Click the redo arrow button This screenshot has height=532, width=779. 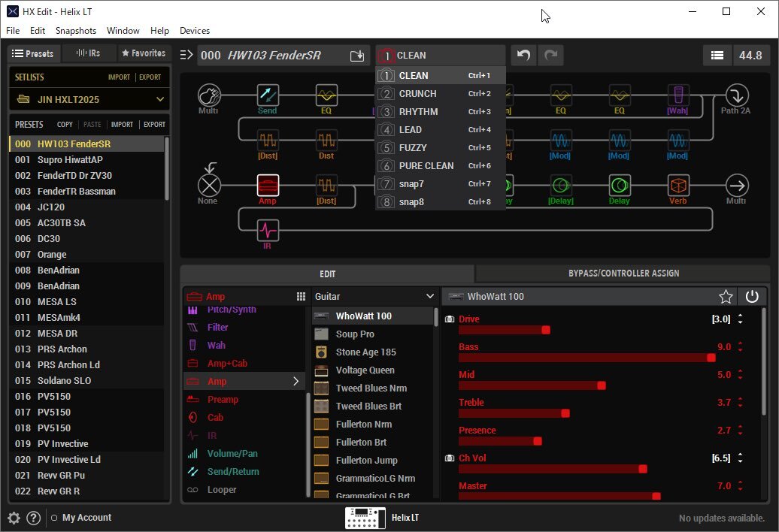(x=550, y=55)
